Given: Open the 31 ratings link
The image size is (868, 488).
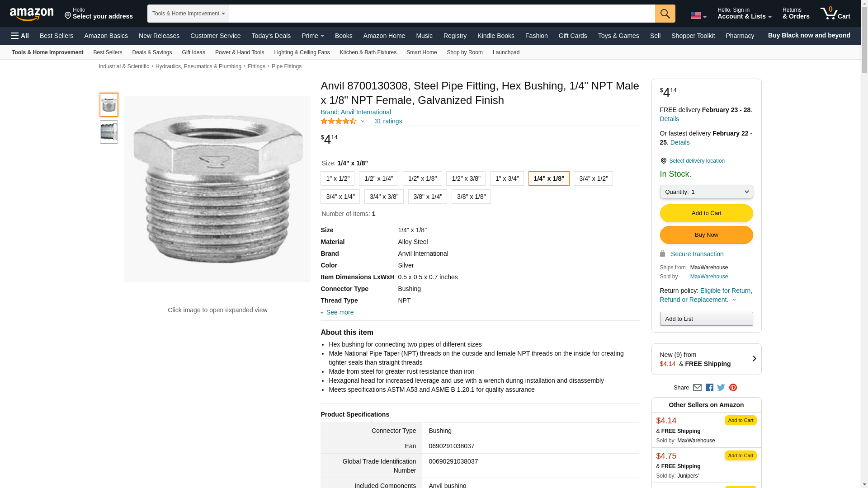Looking at the screenshot, I should [x=388, y=121].
